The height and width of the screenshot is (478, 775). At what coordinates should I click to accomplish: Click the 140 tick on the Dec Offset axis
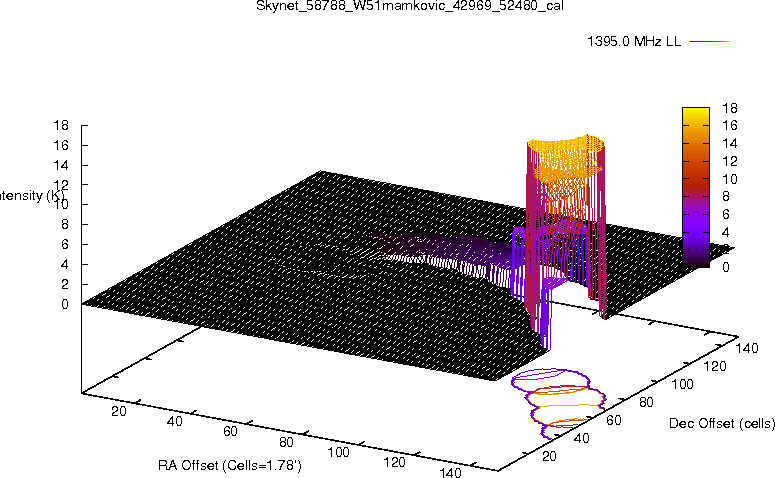tap(747, 348)
